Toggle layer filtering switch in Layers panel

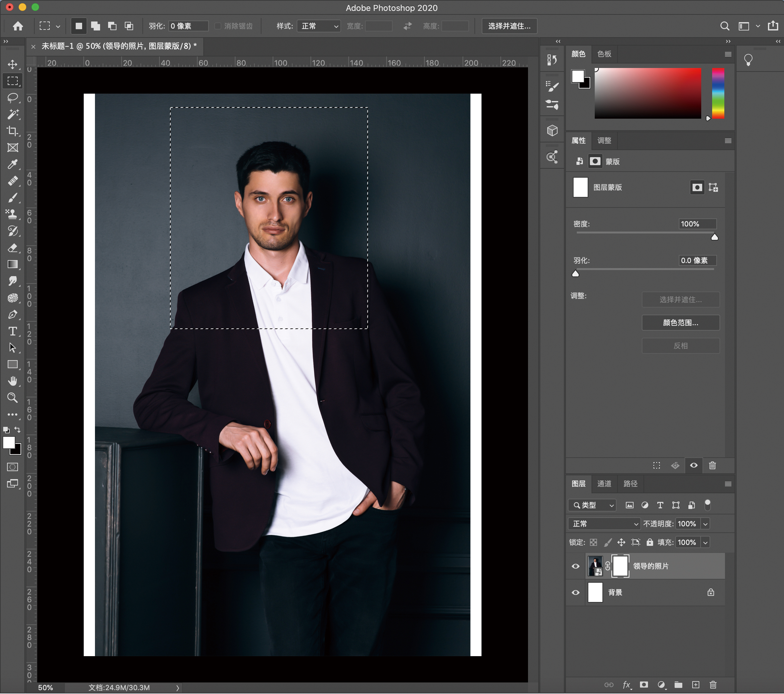[x=708, y=504]
